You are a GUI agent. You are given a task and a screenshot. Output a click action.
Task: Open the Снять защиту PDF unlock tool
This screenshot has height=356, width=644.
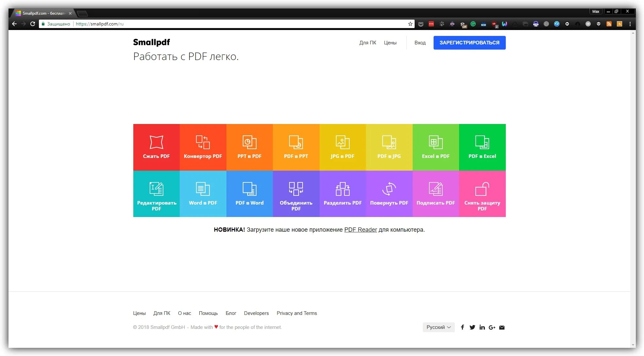pos(482,194)
